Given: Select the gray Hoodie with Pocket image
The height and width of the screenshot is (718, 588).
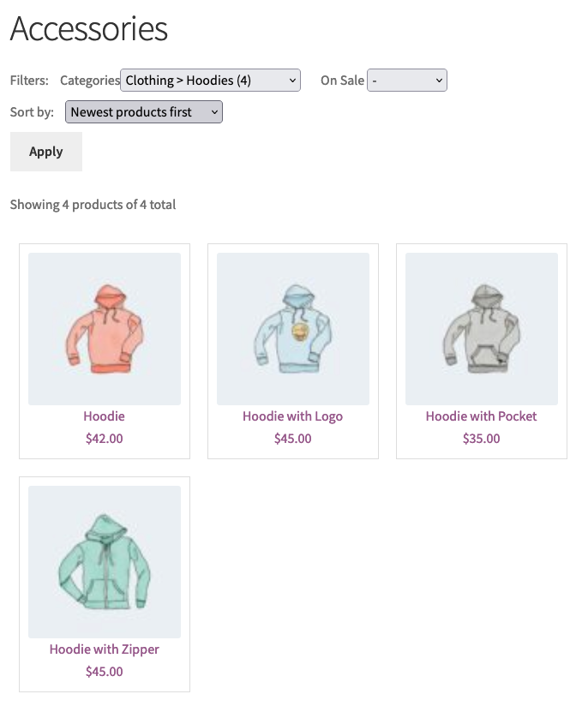Looking at the screenshot, I should click(482, 328).
